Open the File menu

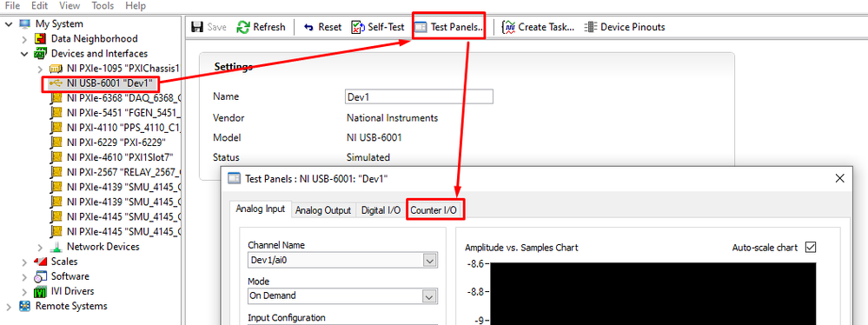point(13,6)
